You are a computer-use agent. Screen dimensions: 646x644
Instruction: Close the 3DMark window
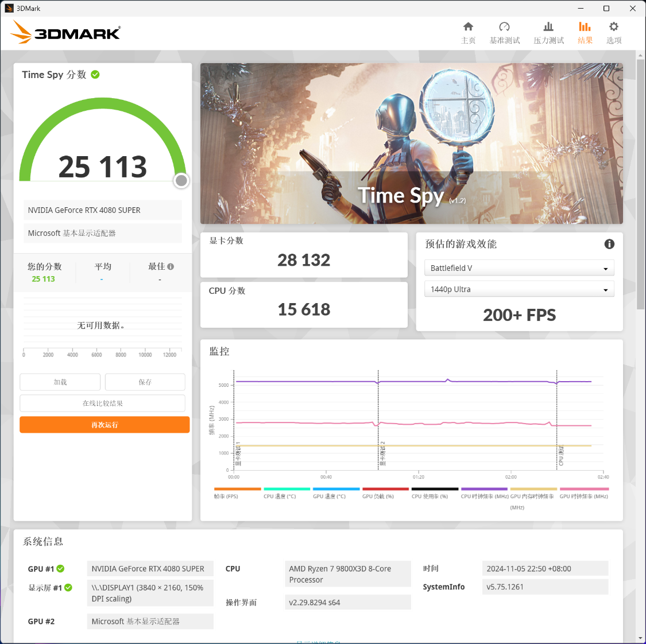point(633,8)
